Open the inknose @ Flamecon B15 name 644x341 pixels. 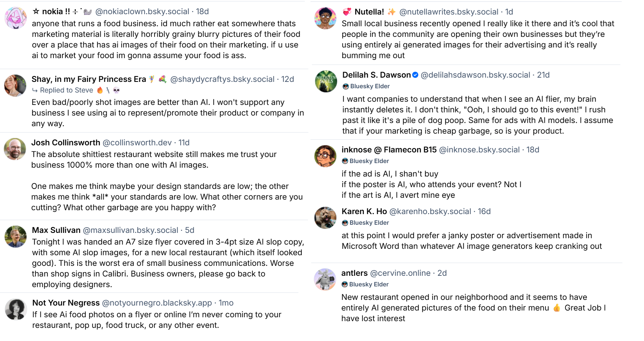pos(389,150)
